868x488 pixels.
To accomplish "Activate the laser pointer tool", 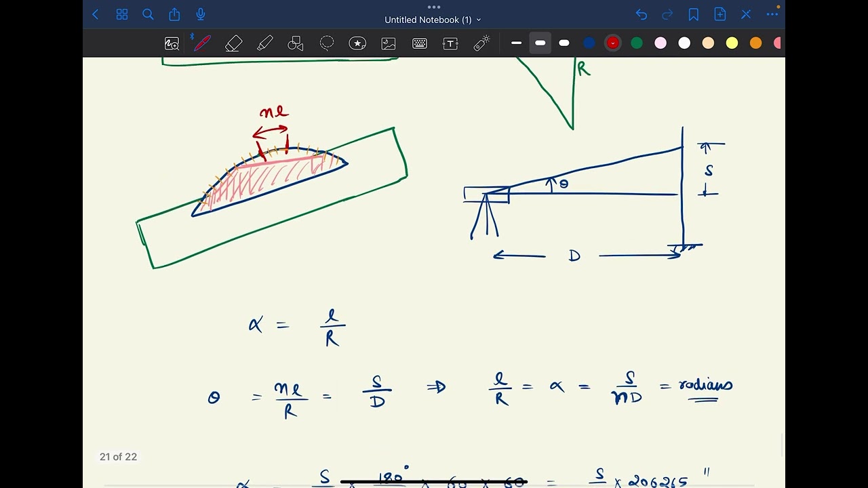I will (x=481, y=43).
